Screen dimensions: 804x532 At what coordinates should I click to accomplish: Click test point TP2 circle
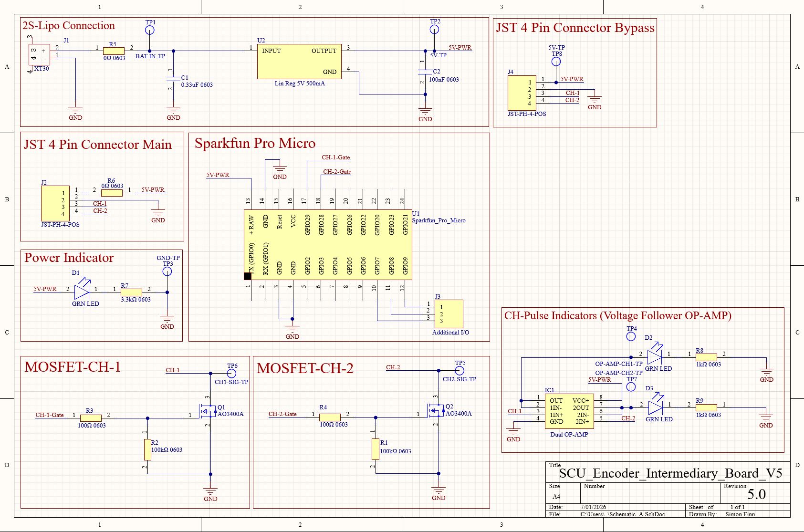[x=434, y=30]
